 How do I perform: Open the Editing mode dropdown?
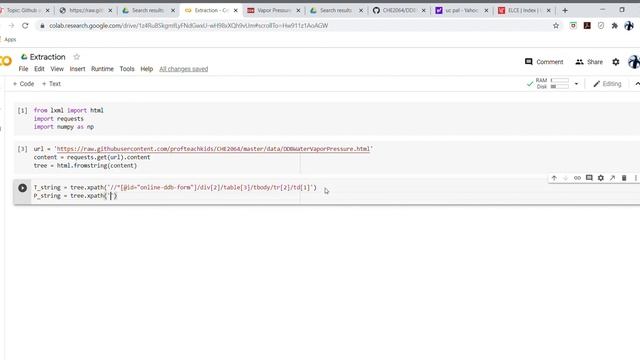point(607,84)
